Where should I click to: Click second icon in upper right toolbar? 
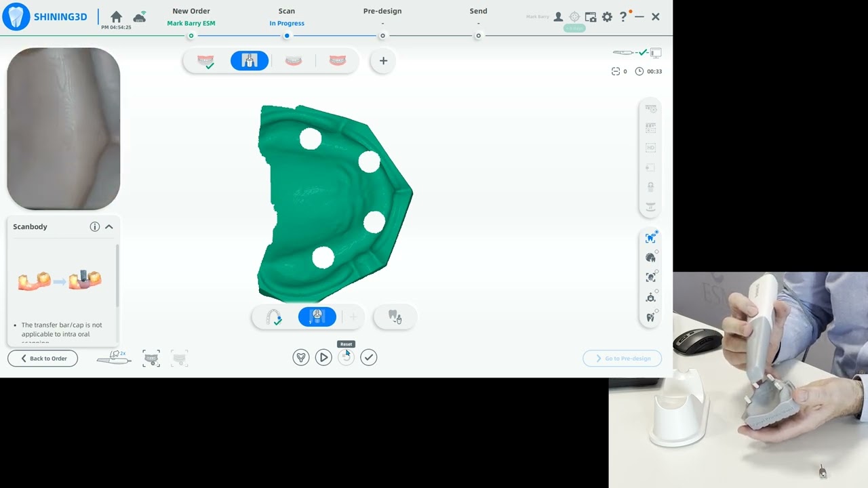pos(651,128)
